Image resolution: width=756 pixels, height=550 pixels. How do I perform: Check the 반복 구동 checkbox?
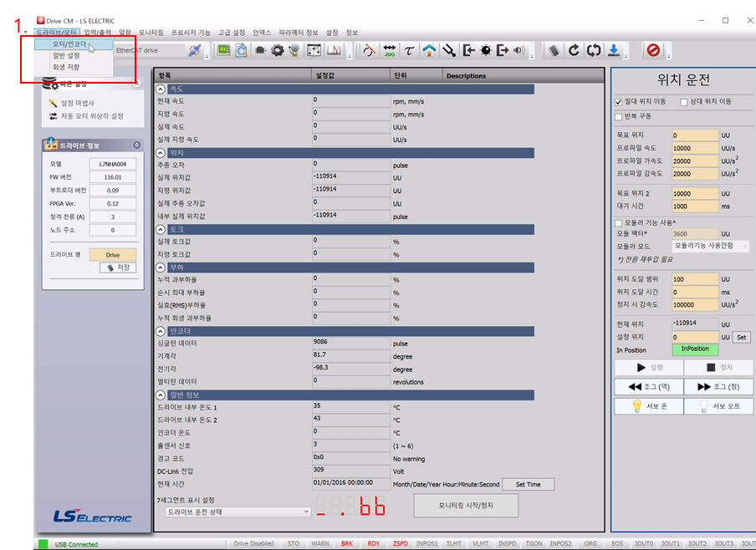coord(619,117)
